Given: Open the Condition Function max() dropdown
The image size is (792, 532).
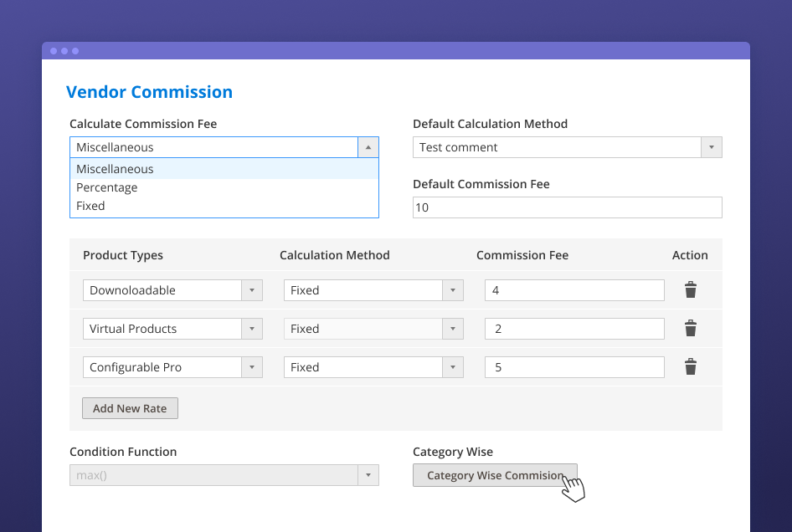Looking at the screenshot, I should [x=224, y=475].
